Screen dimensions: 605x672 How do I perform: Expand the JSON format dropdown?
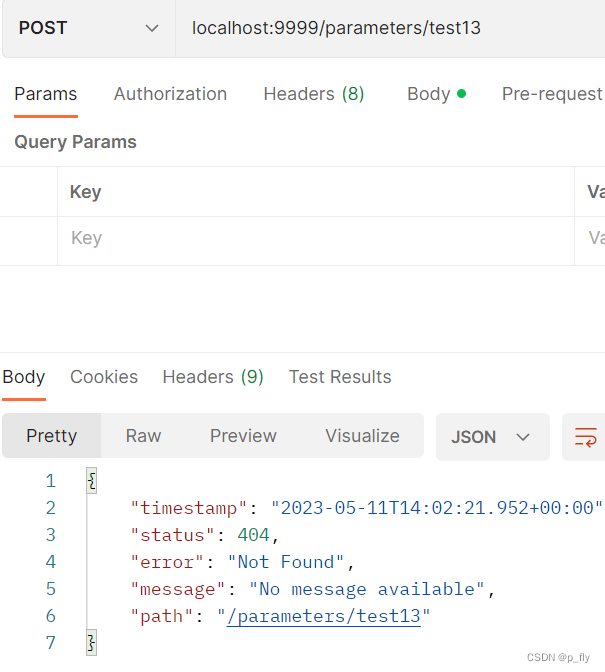click(x=492, y=437)
